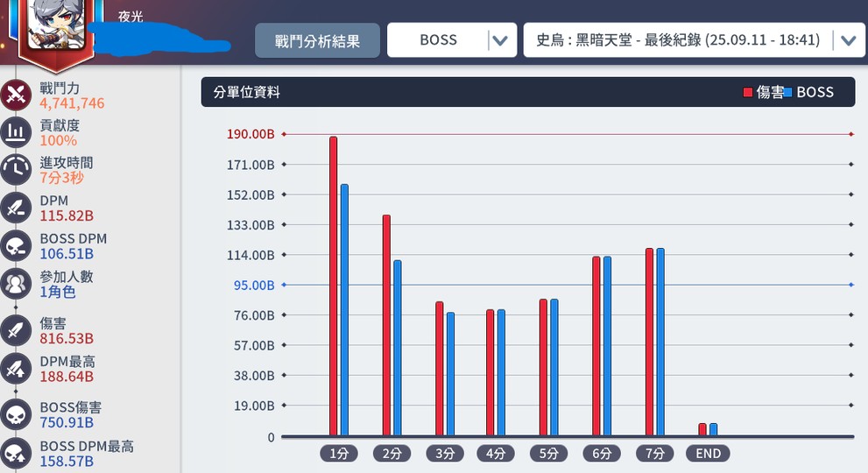
Task: Click the clock attack time icon
Action: (16, 169)
